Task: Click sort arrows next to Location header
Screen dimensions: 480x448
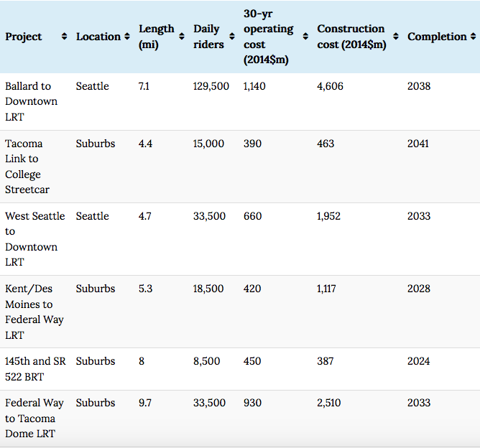Action: [x=127, y=37]
